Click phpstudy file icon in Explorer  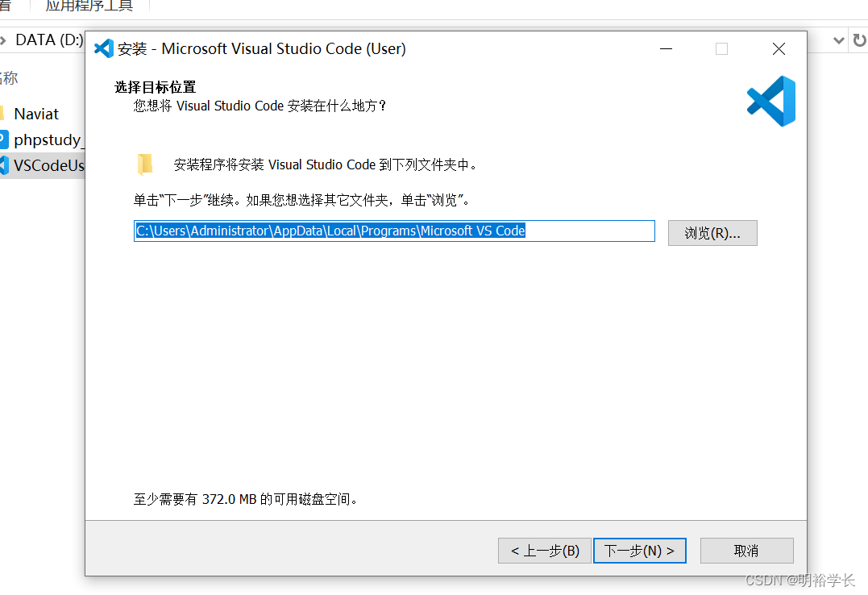(4, 139)
